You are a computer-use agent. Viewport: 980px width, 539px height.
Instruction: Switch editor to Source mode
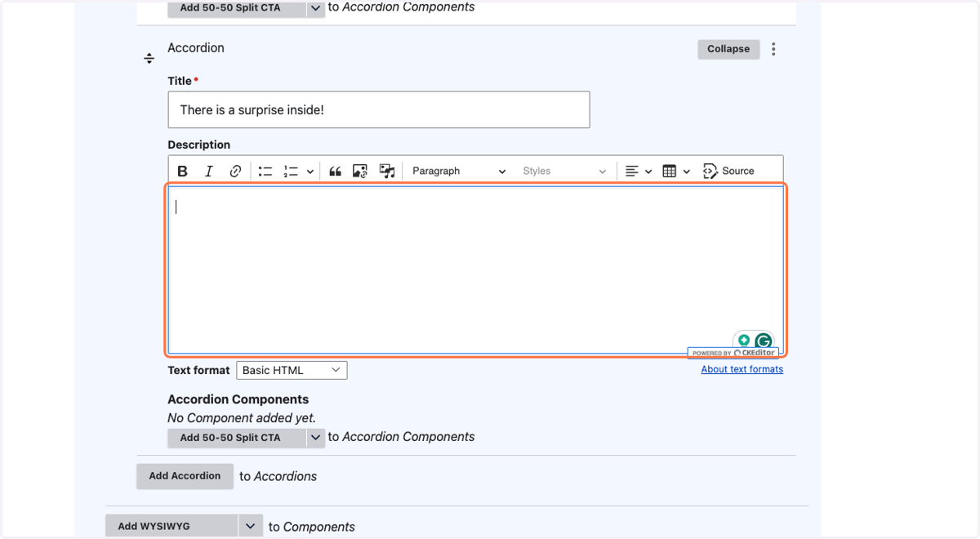pyautogui.click(x=728, y=171)
